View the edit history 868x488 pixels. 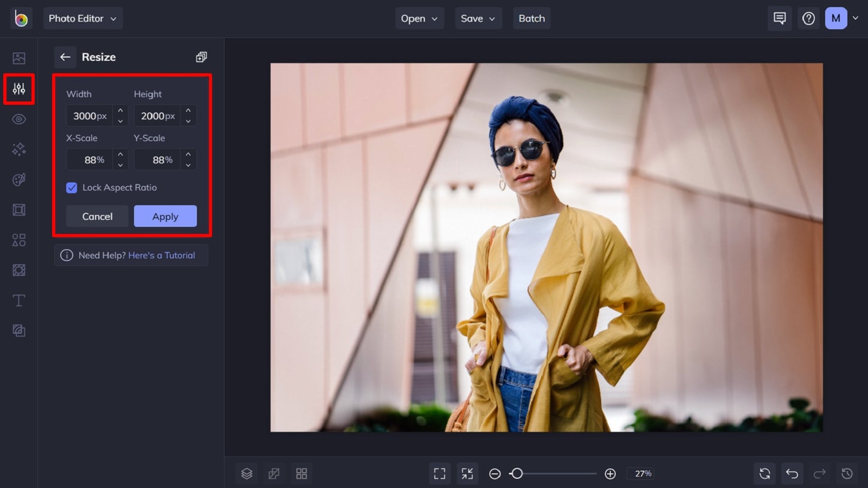coord(848,473)
